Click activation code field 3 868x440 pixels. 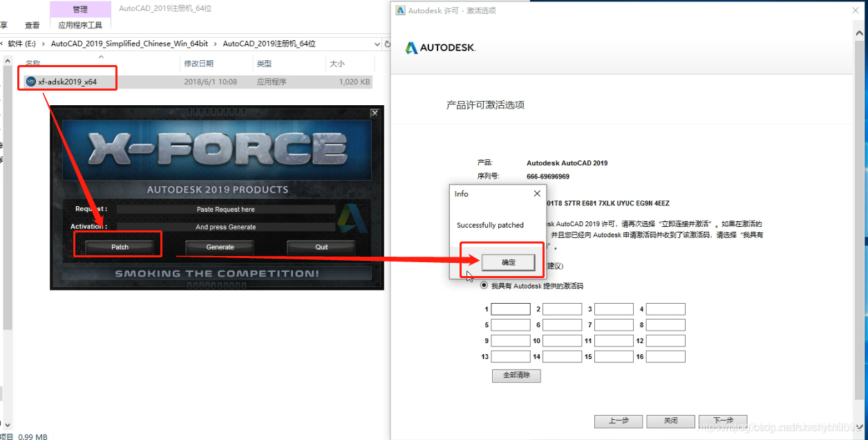[x=614, y=309]
